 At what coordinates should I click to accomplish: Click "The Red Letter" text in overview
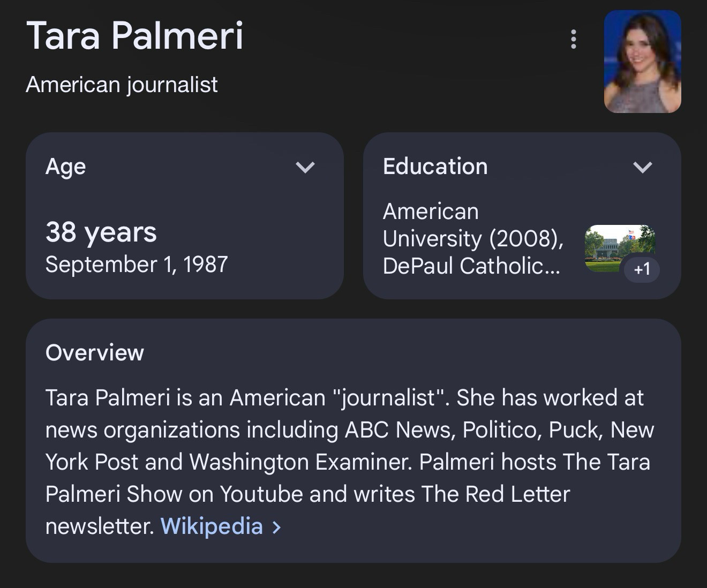495,494
